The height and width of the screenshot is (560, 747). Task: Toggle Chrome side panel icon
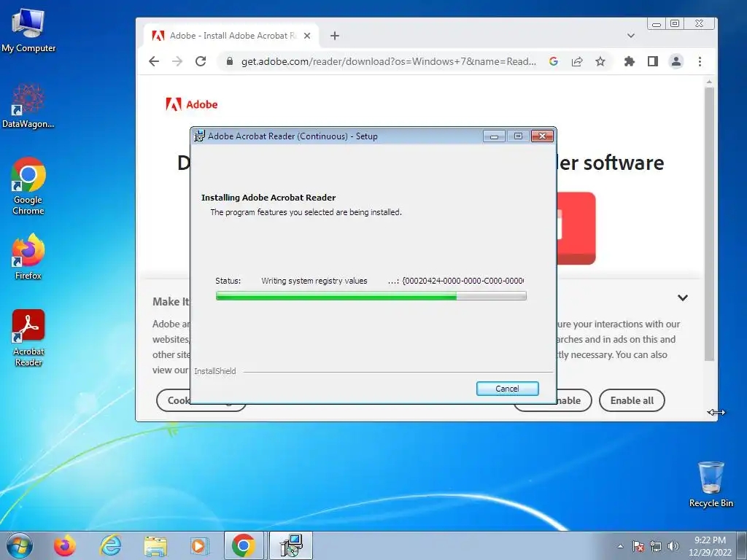pyautogui.click(x=653, y=61)
